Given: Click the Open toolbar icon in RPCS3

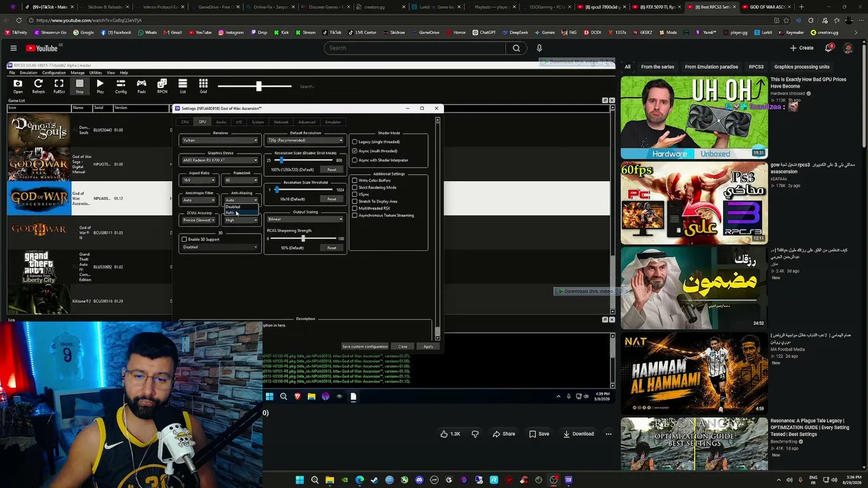Looking at the screenshot, I should pyautogui.click(x=18, y=86).
